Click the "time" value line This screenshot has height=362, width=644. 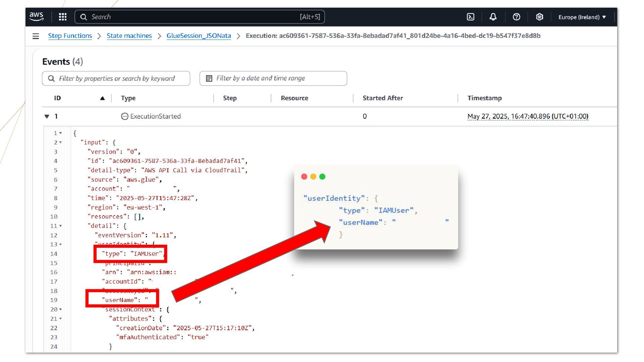(143, 198)
